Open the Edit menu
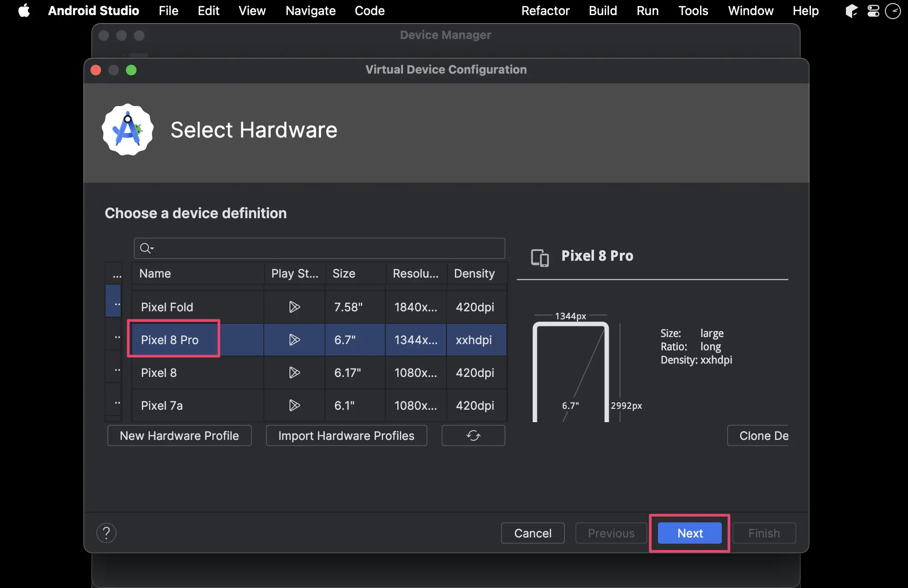This screenshot has height=588, width=908. [208, 11]
